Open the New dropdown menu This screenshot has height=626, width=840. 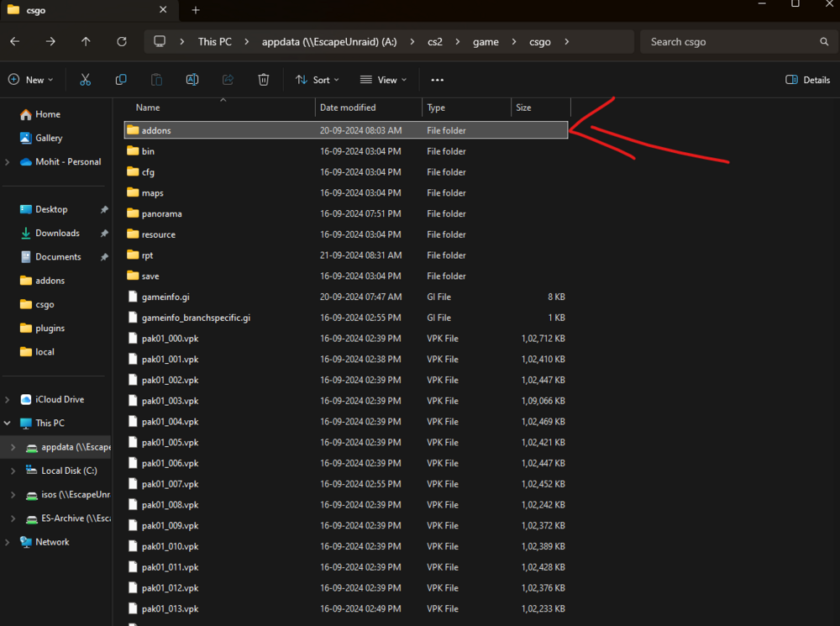(30, 80)
